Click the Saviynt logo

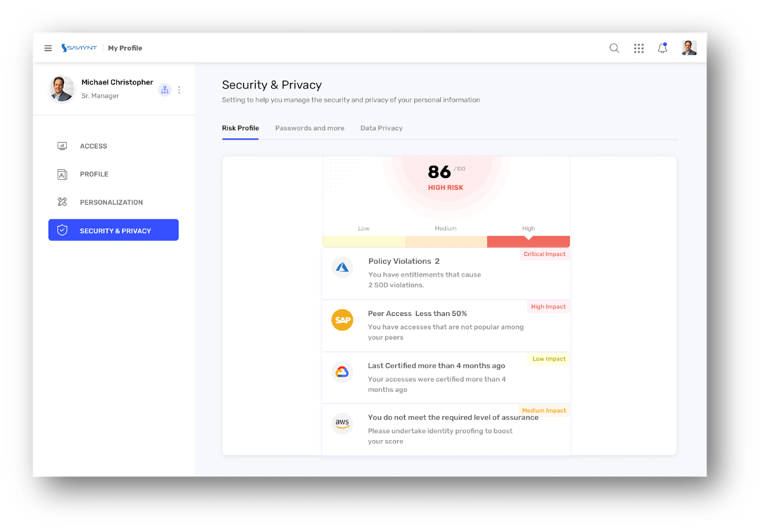(x=79, y=48)
